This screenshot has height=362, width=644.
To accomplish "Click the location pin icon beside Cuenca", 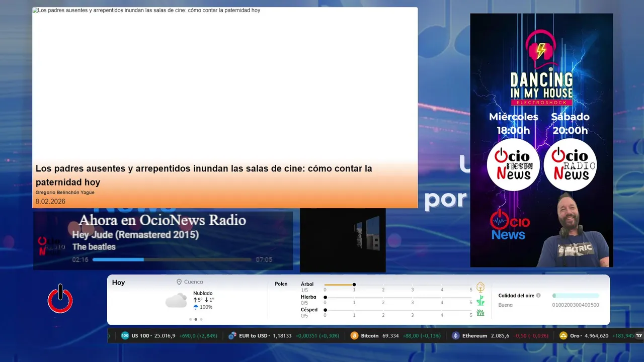I will (x=179, y=282).
